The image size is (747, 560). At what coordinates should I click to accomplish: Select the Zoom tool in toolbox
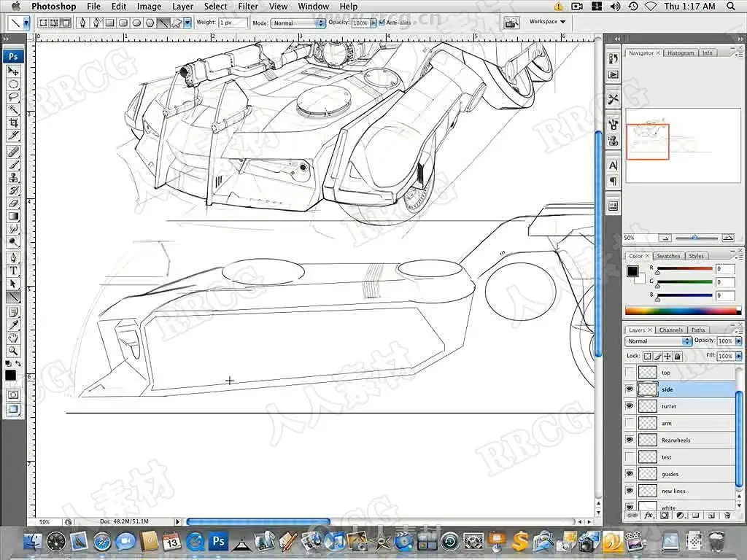(x=13, y=350)
